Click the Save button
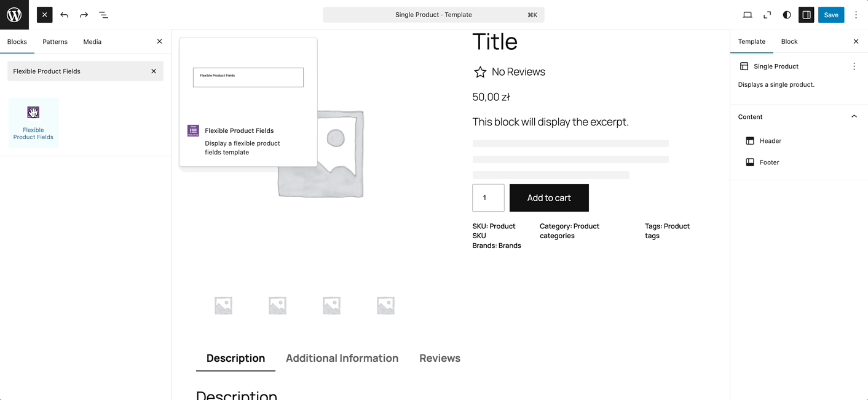 [831, 14]
